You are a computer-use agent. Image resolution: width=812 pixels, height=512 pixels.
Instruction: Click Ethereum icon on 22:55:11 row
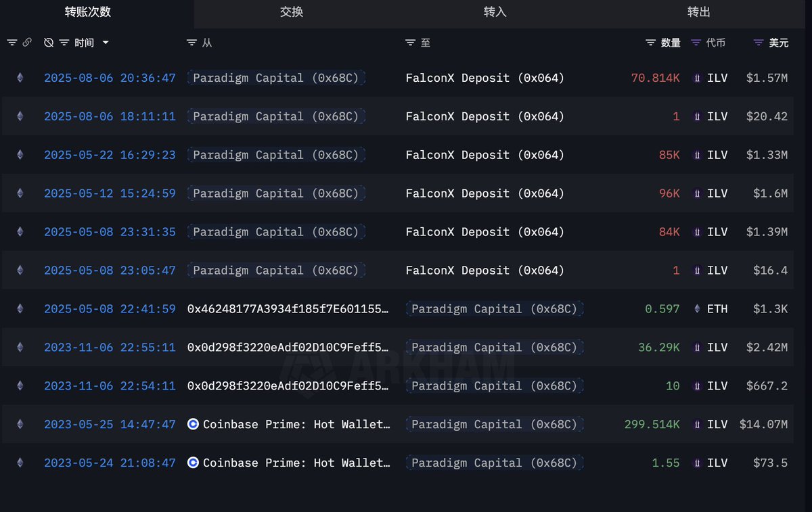[20, 348]
